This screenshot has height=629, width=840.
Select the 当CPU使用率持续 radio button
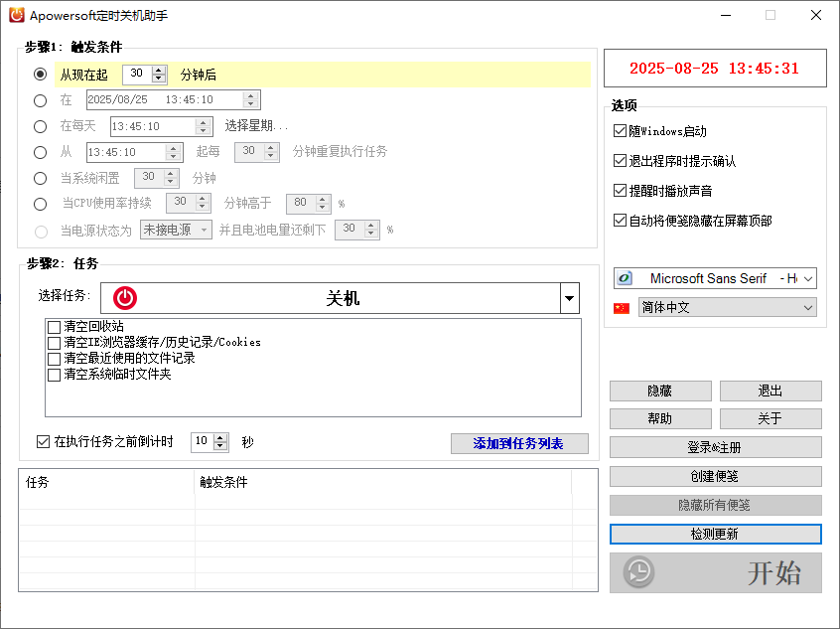(40, 204)
